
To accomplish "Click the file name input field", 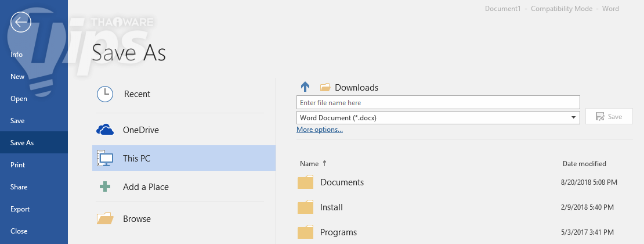I will tap(438, 102).
